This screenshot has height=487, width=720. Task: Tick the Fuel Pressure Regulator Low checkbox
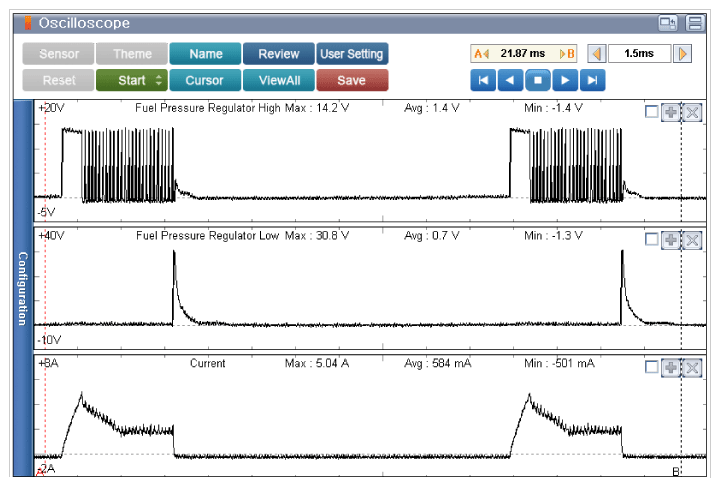click(x=652, y=240)
